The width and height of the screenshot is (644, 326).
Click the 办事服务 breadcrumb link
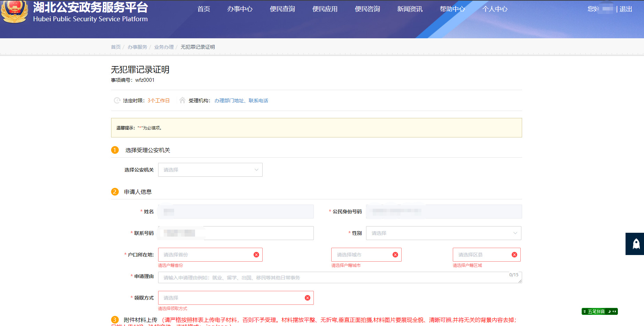click(x=137, y=47)
